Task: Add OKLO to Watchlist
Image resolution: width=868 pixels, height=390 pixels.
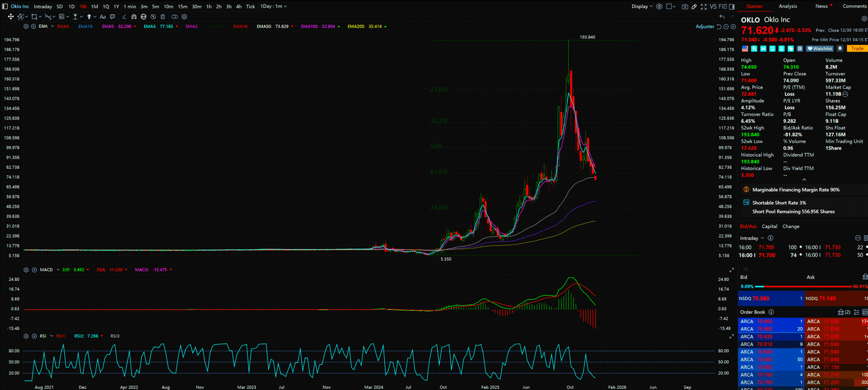Action: [819, 48]
